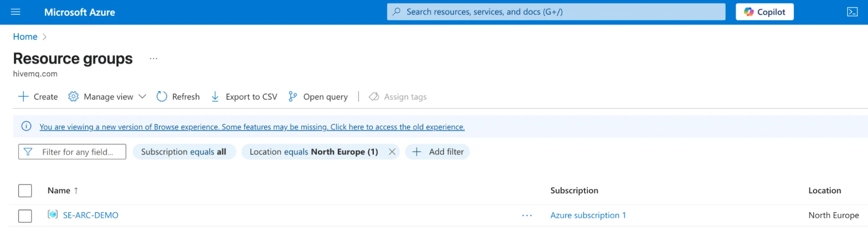The image size is (868, 232).
Task: Open the ellipsis menu next to Resource groups
Action: click(x=154, y=58)
